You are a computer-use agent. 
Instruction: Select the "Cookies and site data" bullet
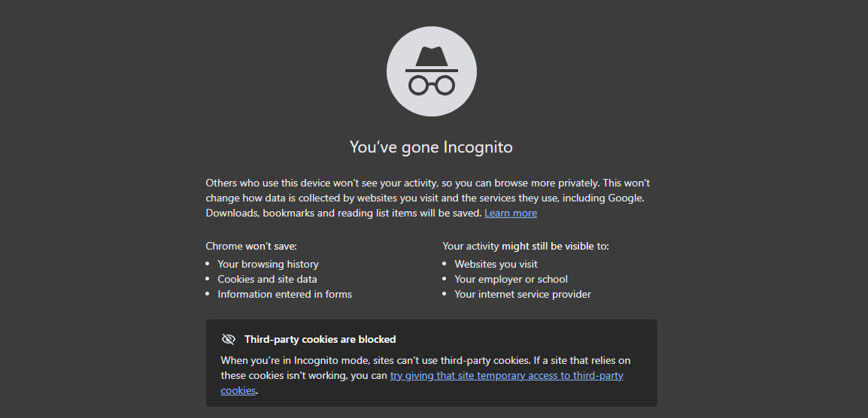coord(267,280)
